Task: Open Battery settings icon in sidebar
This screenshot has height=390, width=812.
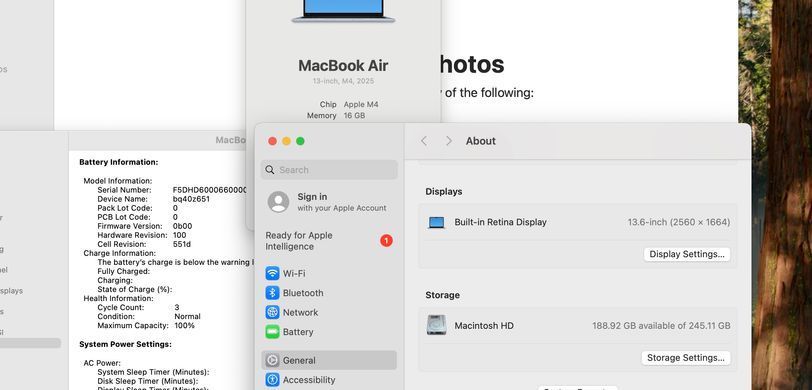Action: point(272,332)
